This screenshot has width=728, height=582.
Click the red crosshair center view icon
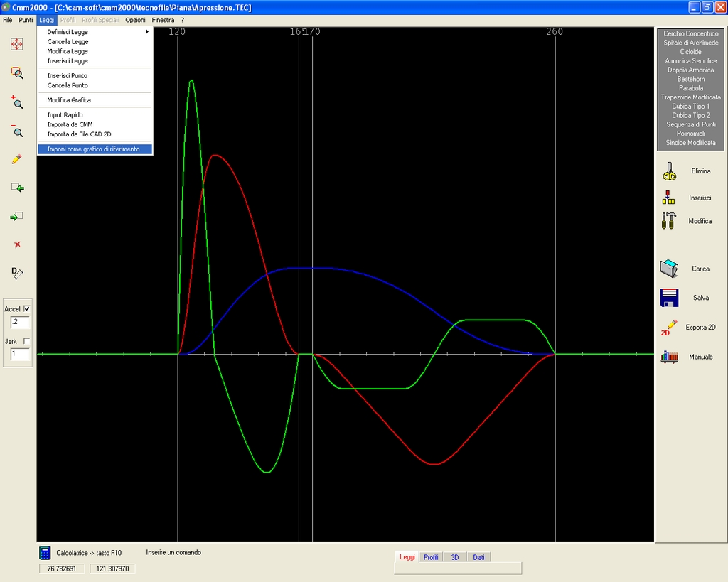(x=17, y=44)
